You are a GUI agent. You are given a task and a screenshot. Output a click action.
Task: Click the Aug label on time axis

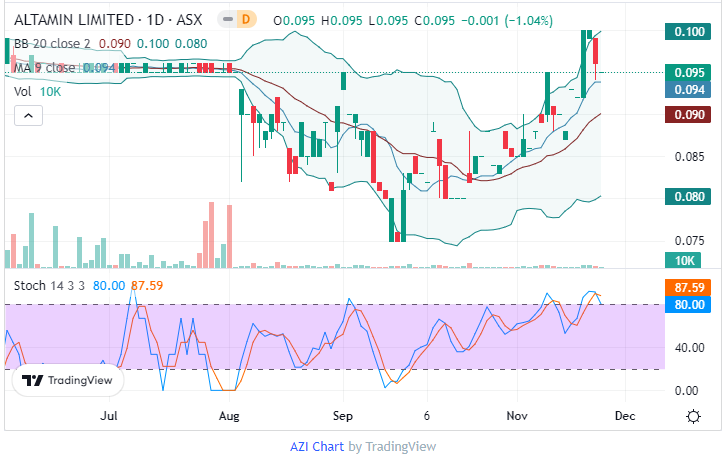230,414
